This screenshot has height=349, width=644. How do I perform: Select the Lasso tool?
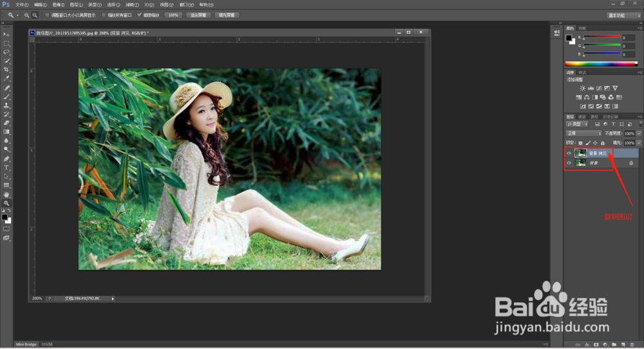[6, 52]
